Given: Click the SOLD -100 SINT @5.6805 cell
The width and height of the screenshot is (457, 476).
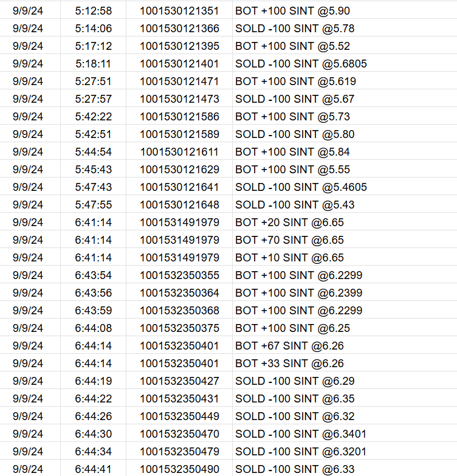Looking at the screenshot, I should [x=301, y=64].
